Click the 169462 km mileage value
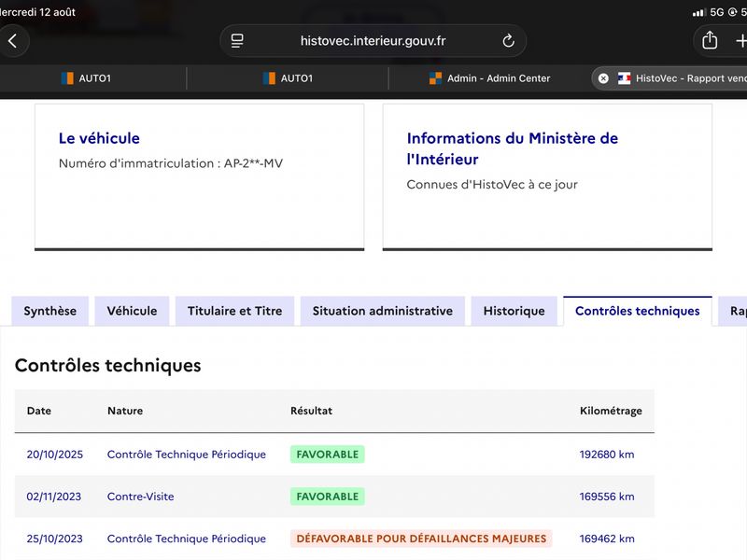The image size is (747, 560). pos(607,539)
